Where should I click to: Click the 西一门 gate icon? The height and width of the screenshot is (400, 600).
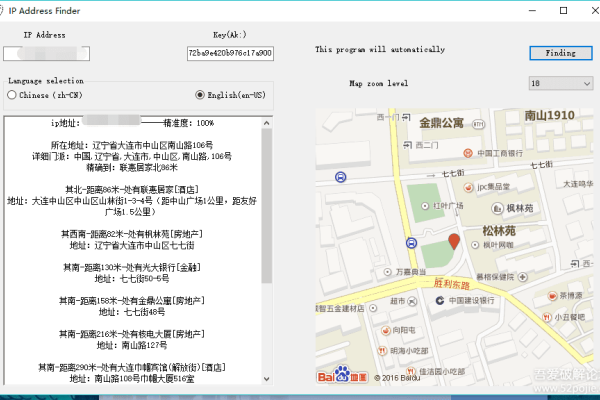406,117
